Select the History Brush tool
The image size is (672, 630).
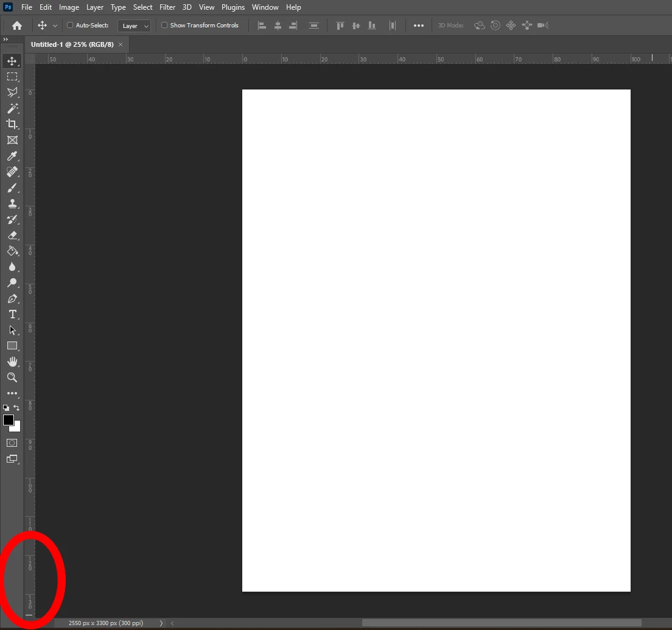point(12,219)
